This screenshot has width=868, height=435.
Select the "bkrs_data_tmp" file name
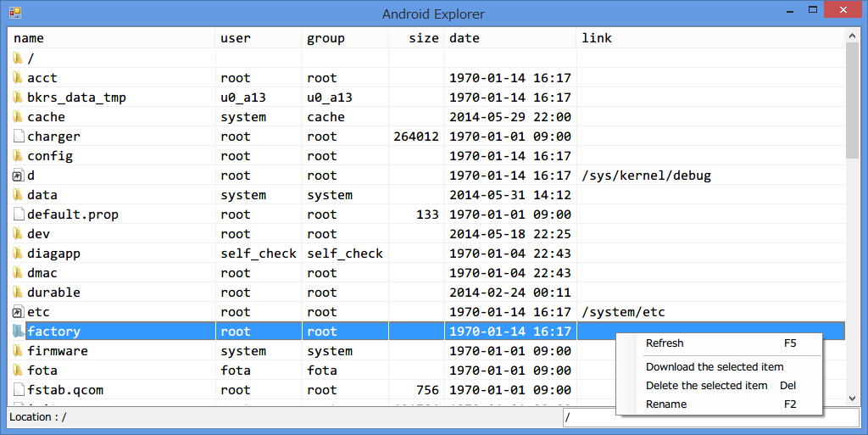(x=76, y=98)
